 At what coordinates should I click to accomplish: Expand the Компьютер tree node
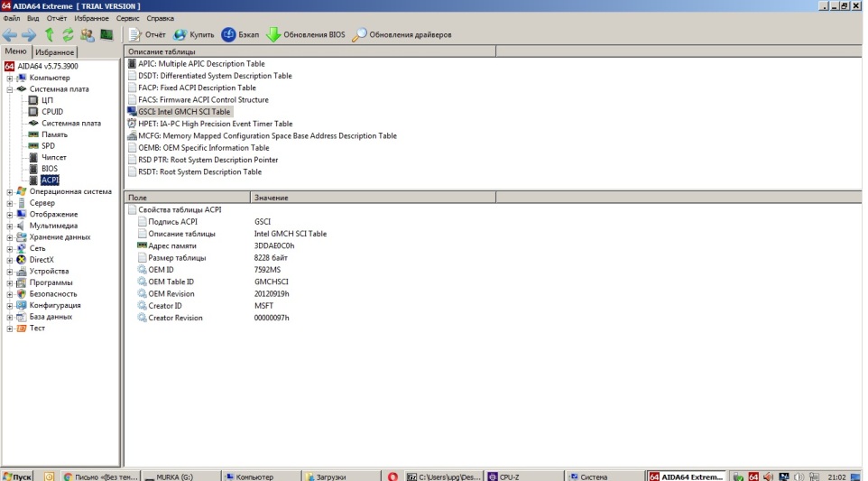pyautogui.click(x=9, y=78)
